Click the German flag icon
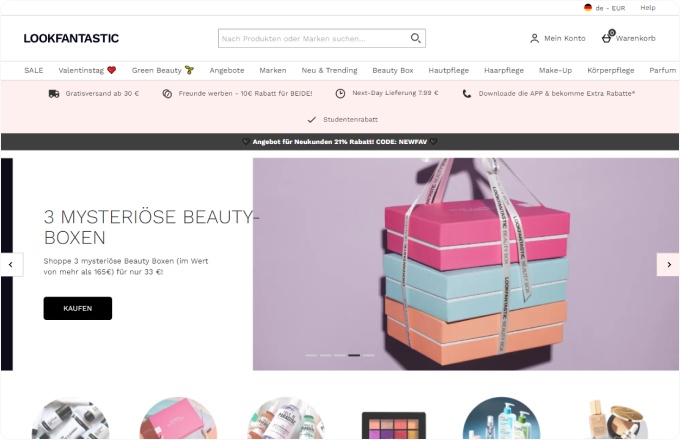 [x=588, y=8]
